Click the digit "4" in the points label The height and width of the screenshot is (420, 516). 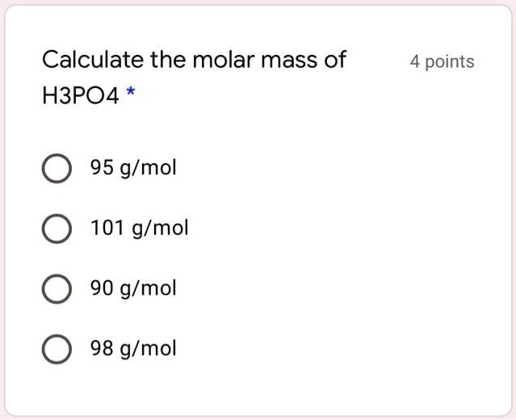click(x=414, y=61)
